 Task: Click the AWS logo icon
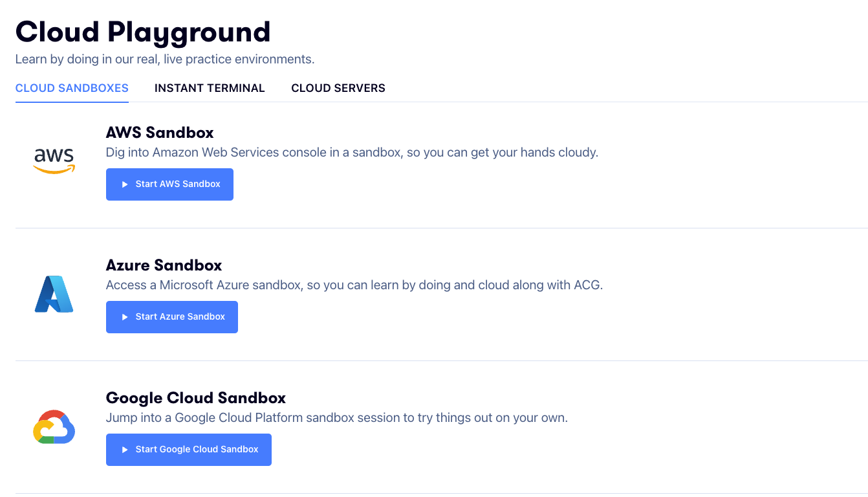(x=54, y=160)
